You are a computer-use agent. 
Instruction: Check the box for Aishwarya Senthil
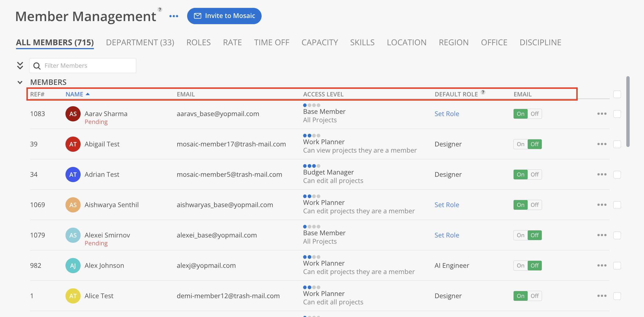tap(617, 205)
